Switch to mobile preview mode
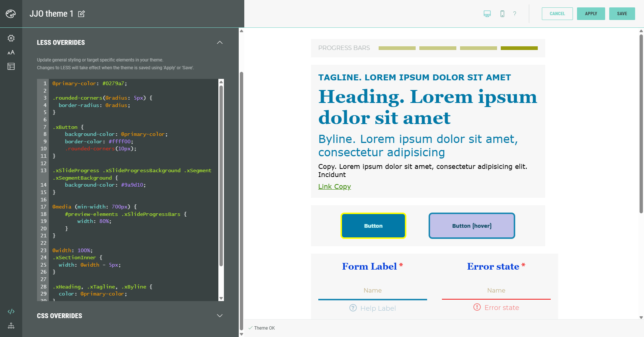 click(x=502, y=14)
